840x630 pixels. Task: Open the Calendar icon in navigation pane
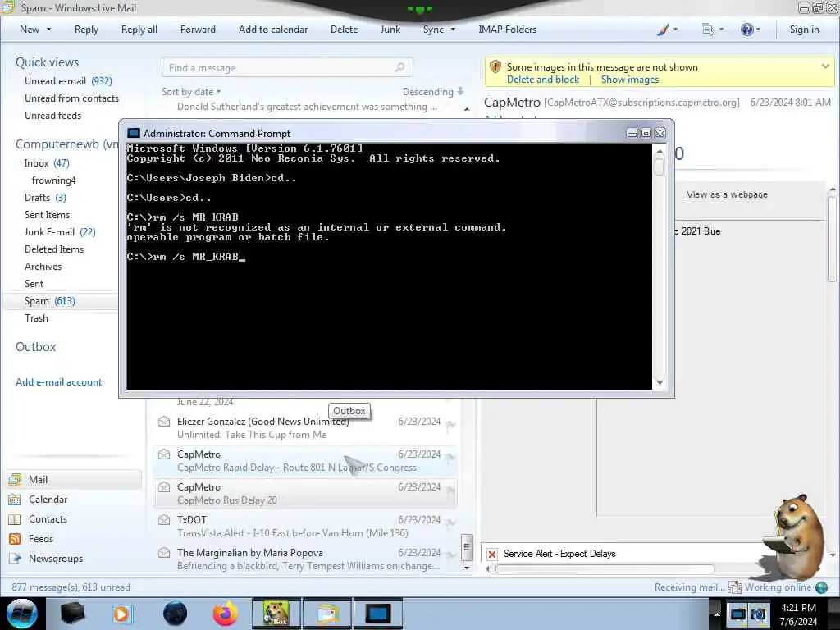(x=15, y=500)
